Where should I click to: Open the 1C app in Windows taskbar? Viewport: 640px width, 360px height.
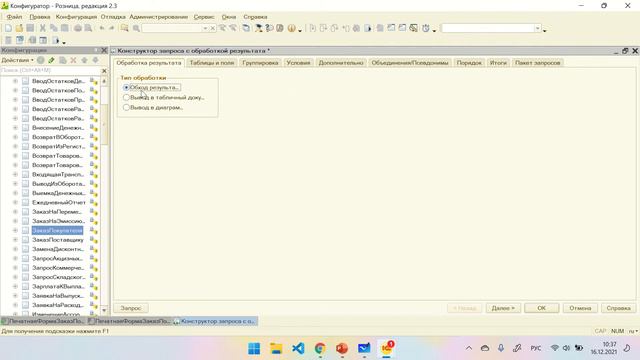(x=386, y=348)
